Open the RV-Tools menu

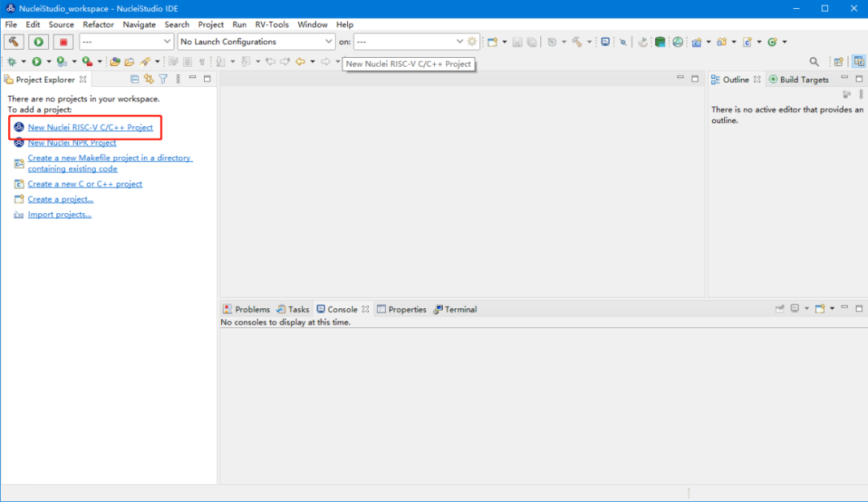click(272, 24)
